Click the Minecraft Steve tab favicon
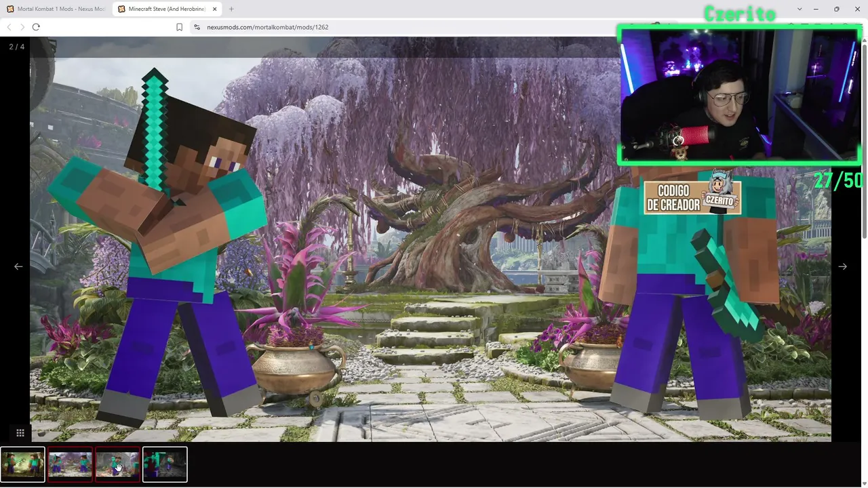 (121, 9)
